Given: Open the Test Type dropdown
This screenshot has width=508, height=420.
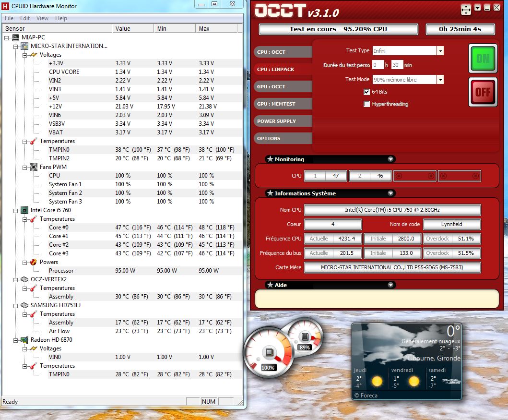Looking at the screenshot, I should coord(440,51).
